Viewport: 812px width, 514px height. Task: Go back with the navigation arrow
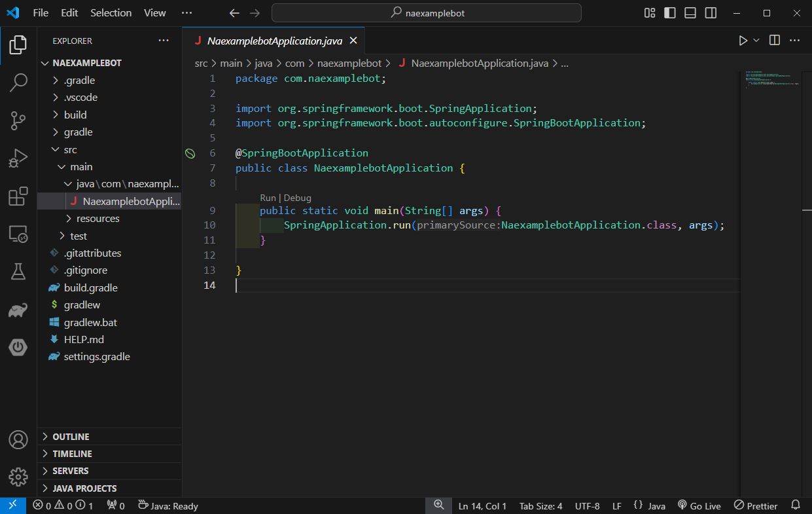click(234, 13)
